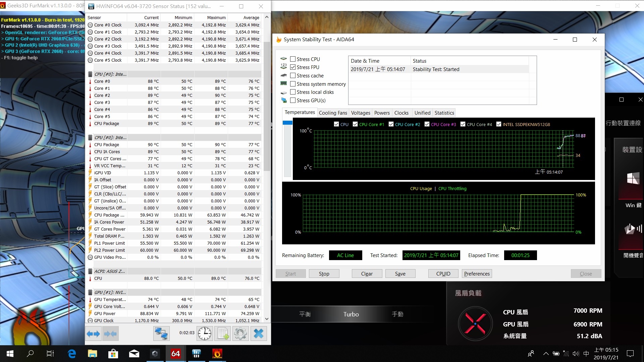
Task: Collapse ACPI: ASUS sensor group
Action: (90, 271)
